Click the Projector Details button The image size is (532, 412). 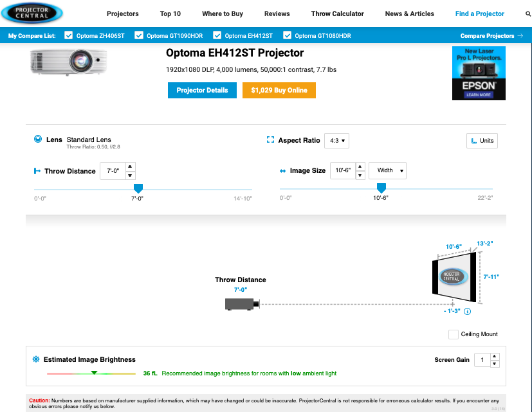point(202,90)
